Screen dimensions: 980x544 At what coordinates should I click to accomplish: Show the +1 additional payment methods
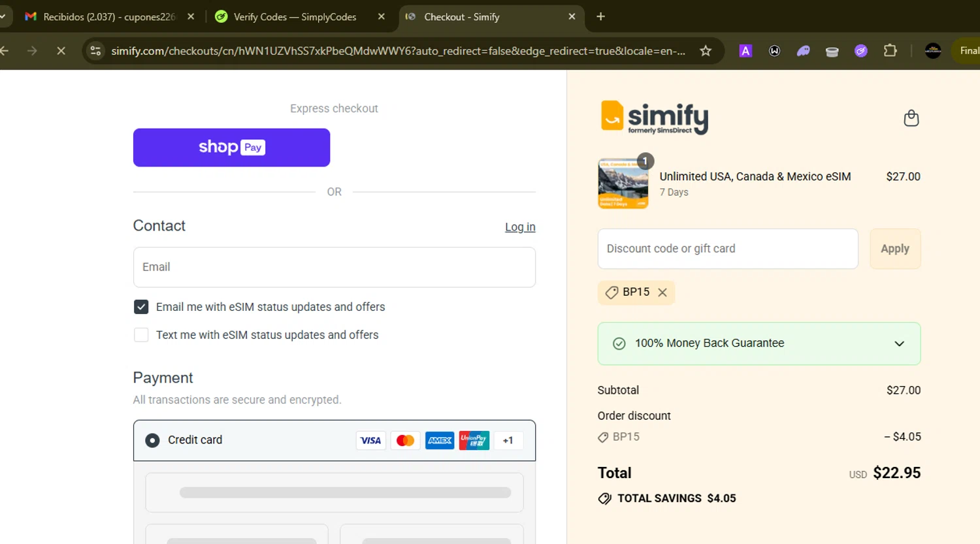coord(508,440)
